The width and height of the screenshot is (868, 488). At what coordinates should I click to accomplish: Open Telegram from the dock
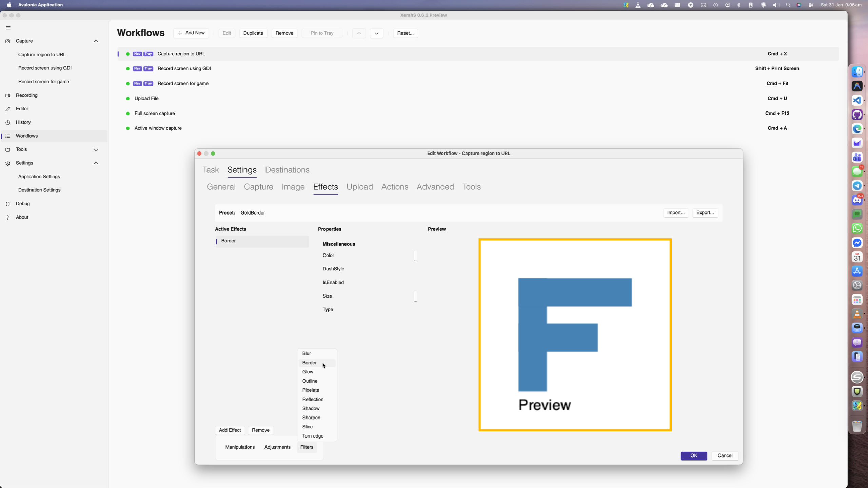click(857, 186)
